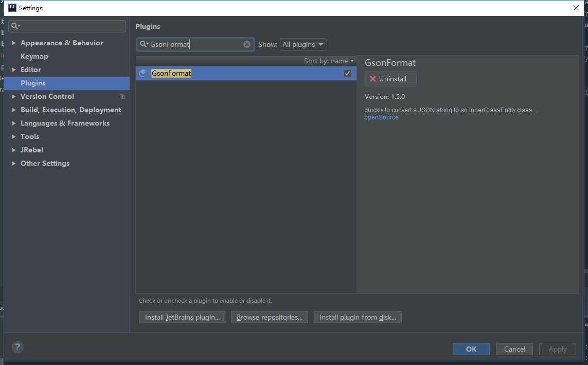Click the Version: 1.5.0 text
588x365 pixels.
pyautogui.click(x=385, y=97)
